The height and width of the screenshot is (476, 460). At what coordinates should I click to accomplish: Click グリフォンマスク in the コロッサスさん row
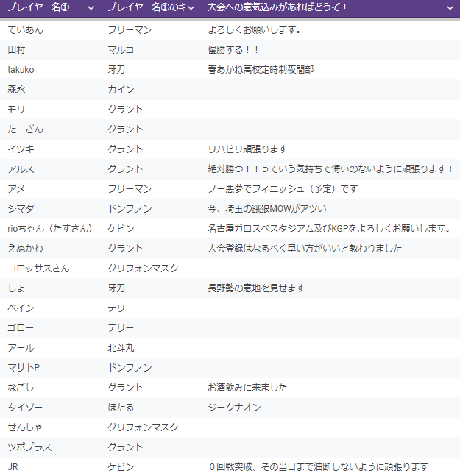coord(143,269)
